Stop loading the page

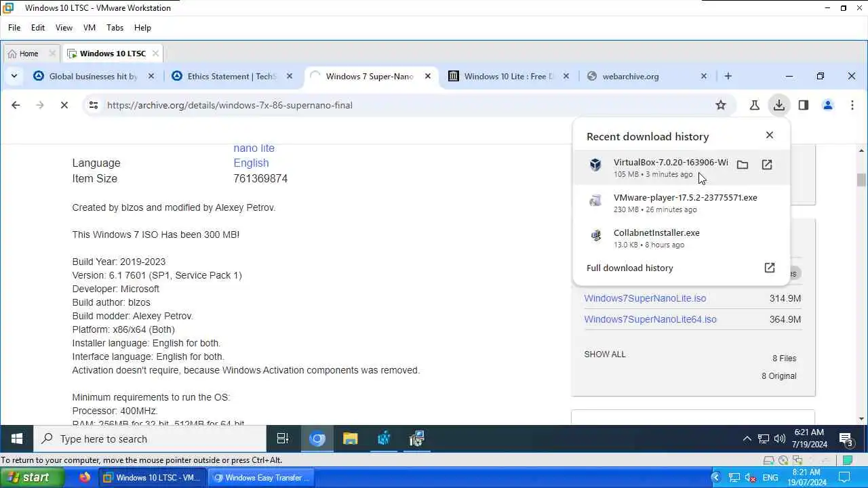point(64,105)
